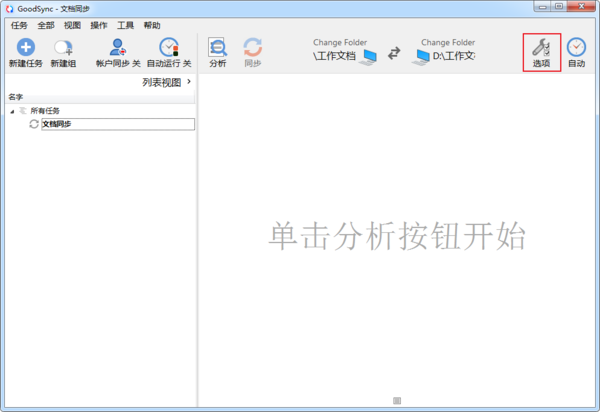The width and height of the screenshot is (600, 412).
Task: Click the 文档同步 job name field
Action: (x=117, y=124)
